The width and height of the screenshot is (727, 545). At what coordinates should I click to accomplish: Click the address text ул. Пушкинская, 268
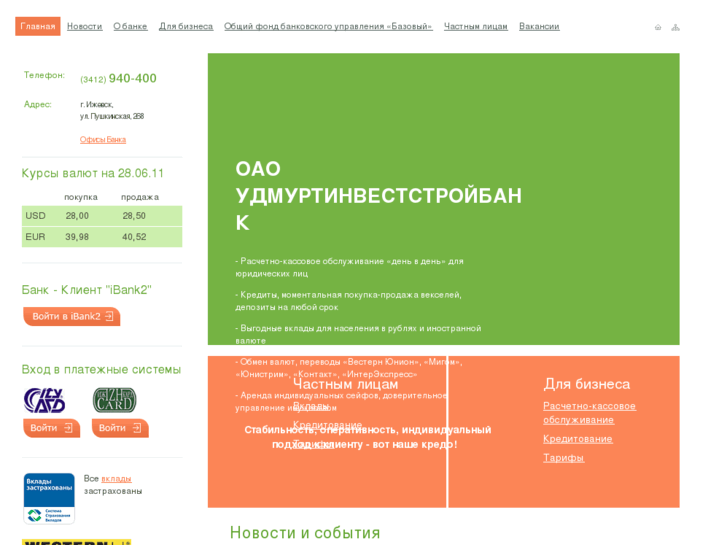(112, 116)
